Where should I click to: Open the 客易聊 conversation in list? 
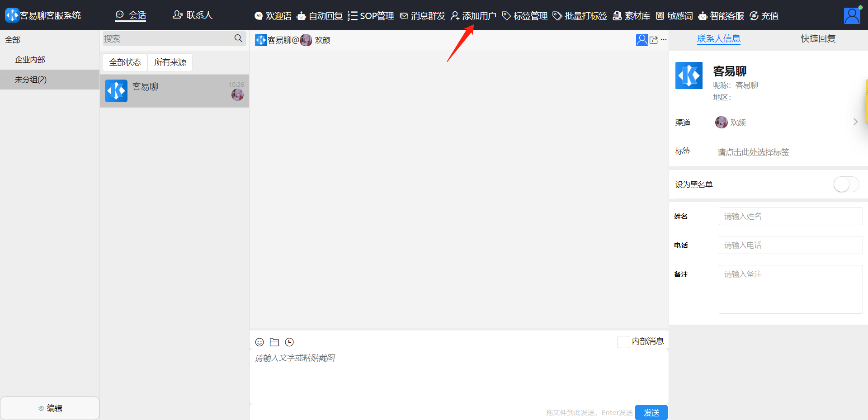tap(175, 91)
